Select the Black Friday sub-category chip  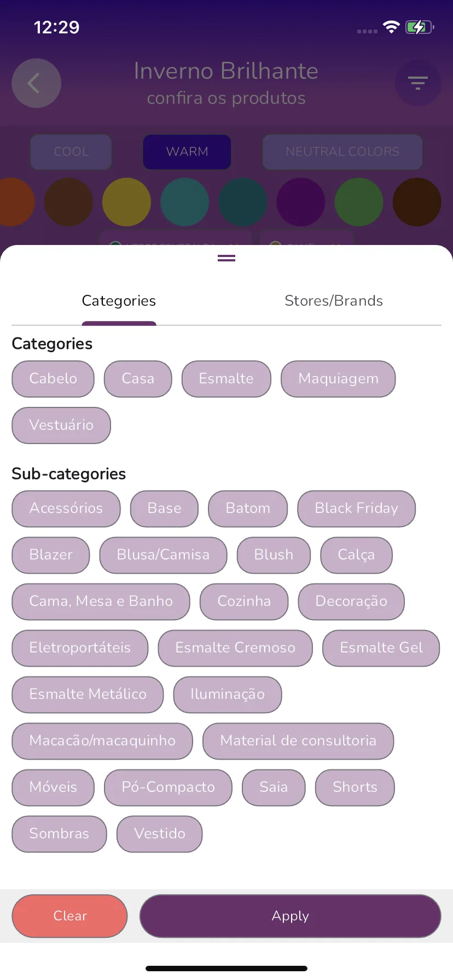coord(356,509)
